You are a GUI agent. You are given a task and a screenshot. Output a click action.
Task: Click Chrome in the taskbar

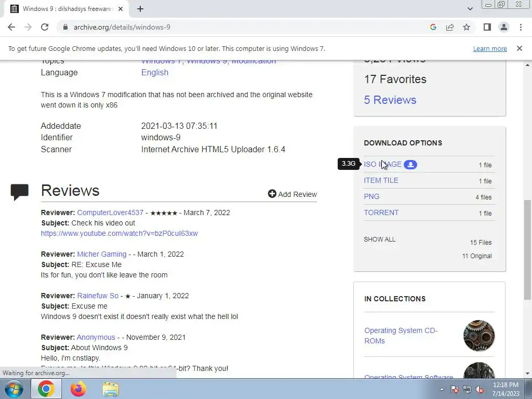(x=46, y=389)
